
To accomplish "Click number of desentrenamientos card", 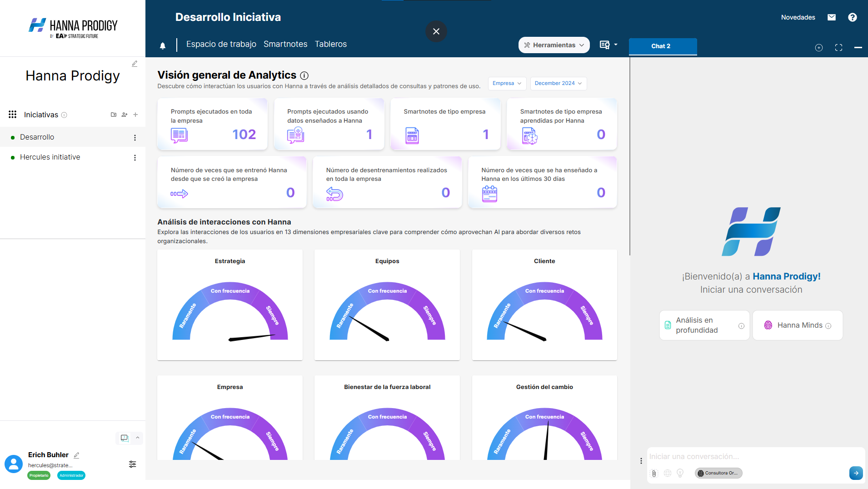I will coord(387,182).
